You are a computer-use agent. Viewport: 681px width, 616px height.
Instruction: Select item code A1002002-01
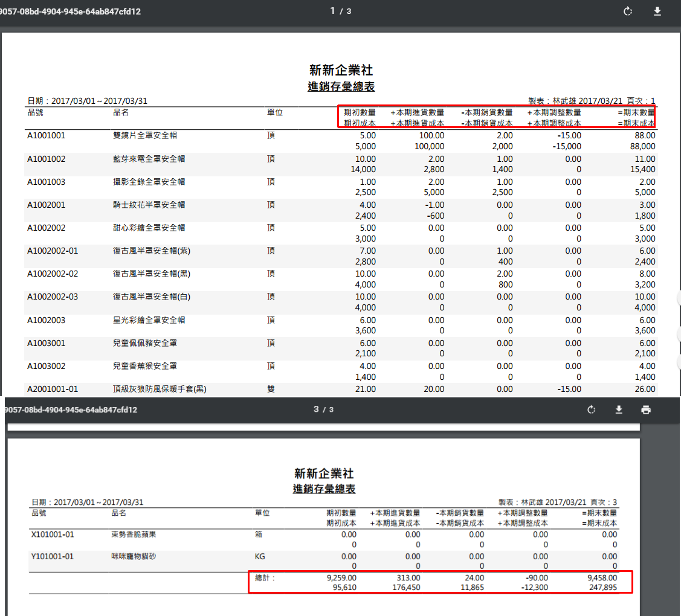point(53,251)
